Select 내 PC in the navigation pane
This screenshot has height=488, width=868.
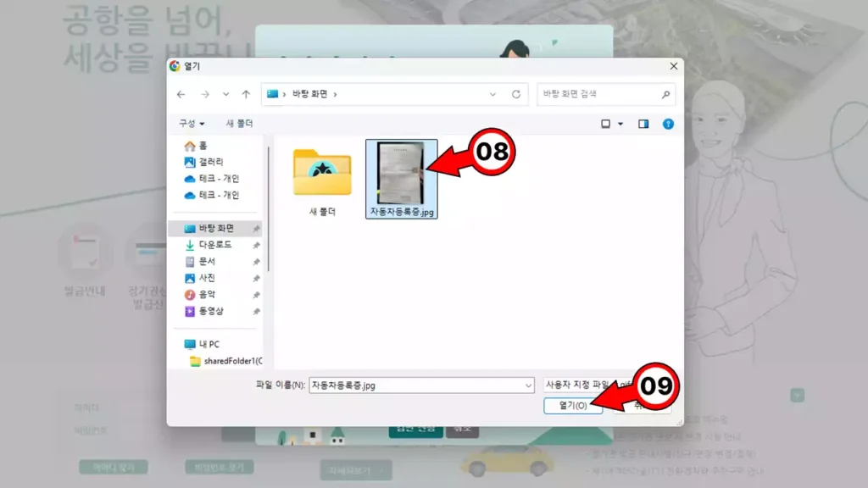(209, 344)
